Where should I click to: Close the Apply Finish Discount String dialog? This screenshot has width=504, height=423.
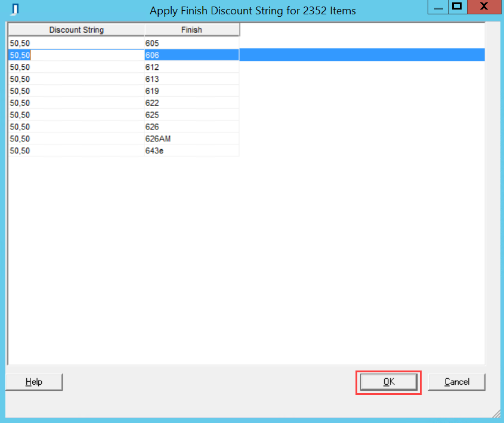point(484,7)
